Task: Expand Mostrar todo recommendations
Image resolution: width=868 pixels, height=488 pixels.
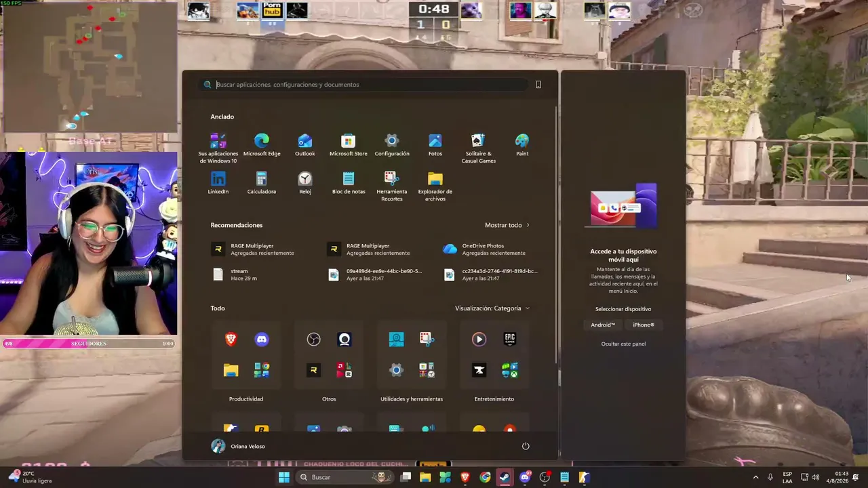Action: pos(507,225)
